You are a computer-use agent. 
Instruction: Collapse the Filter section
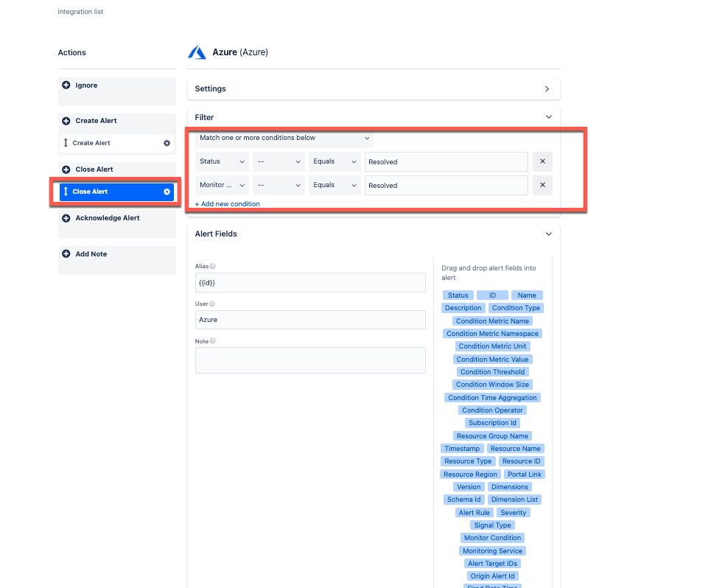point(549,117)
